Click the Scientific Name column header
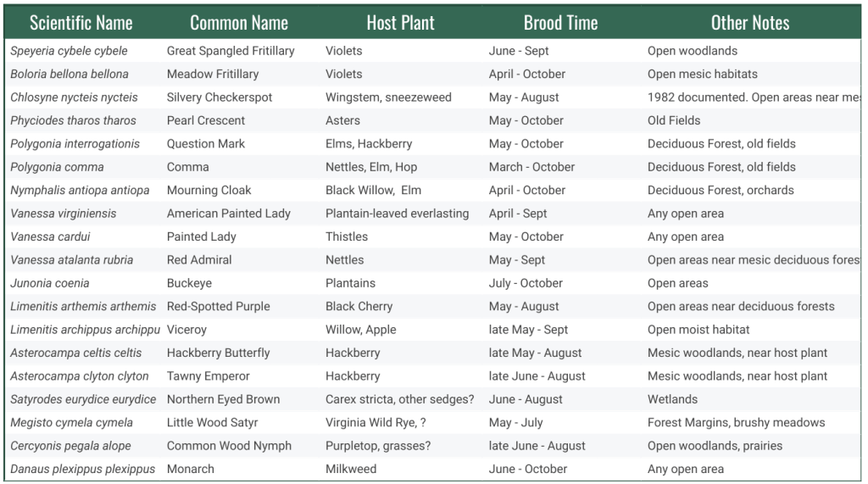Viewport: 868px width, 484px height. point(81,23)
